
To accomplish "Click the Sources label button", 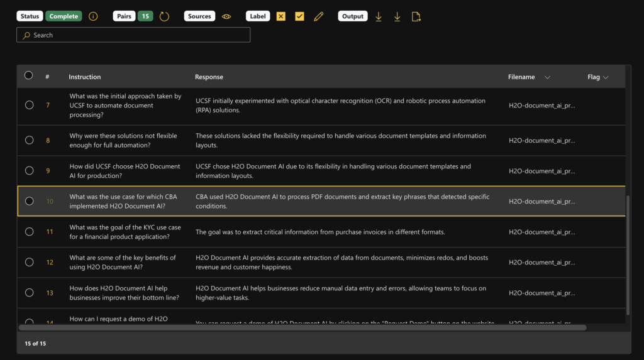I will click(199, 16).
